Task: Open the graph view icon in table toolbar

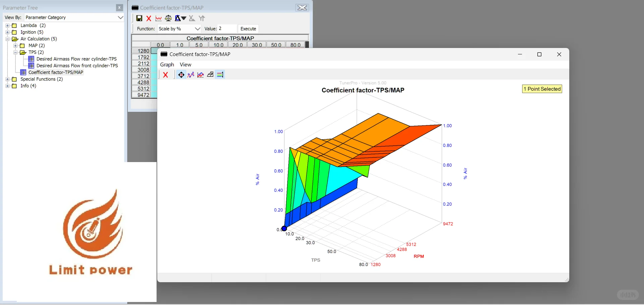Action: 159,18
